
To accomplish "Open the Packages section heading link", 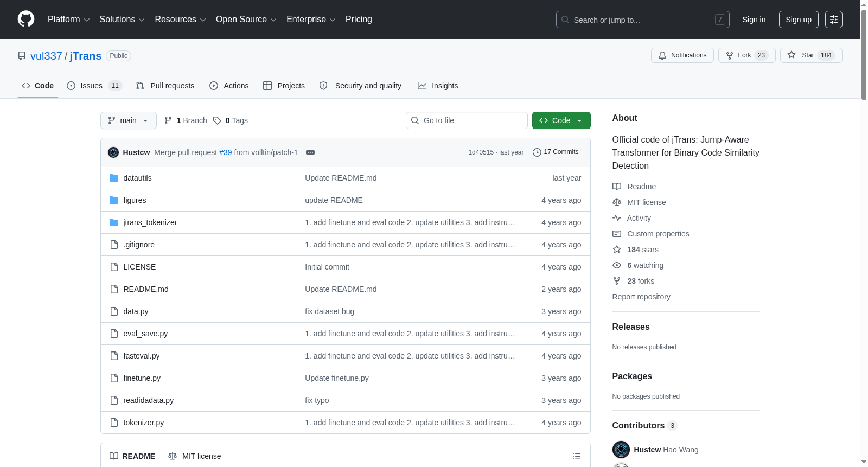I will [x=632, y=376].
